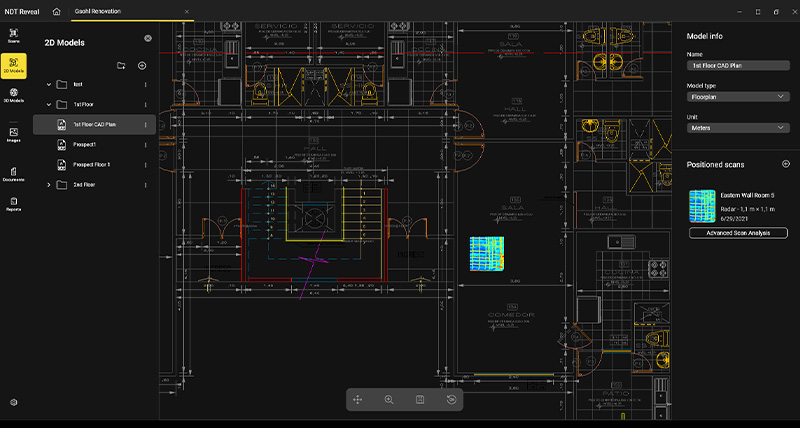This screenshot has width=800, height=428.
Task: Click the Advanced Scan Analysis button
Action: click(x=738, y=233)
